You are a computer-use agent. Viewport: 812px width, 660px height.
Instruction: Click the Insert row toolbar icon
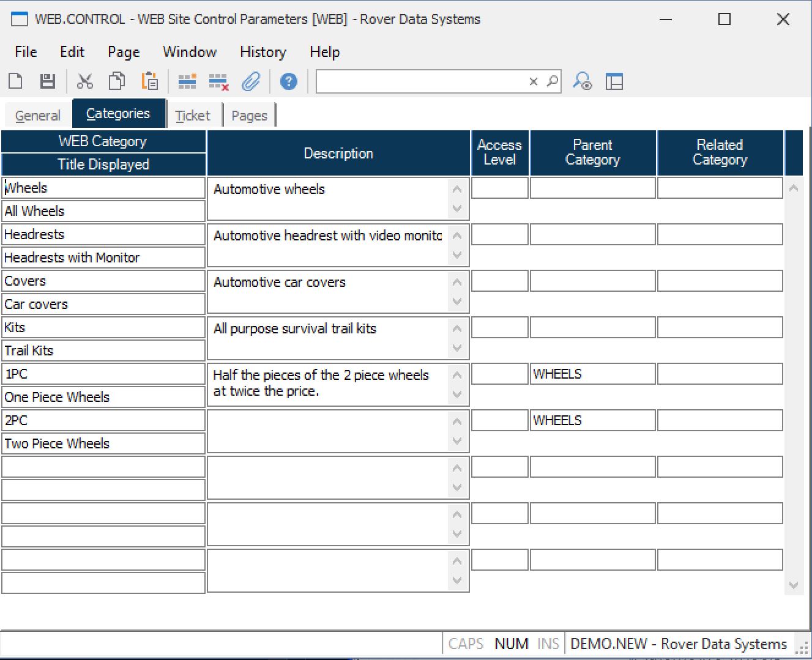pyautogui.click(x=187, y=81)
